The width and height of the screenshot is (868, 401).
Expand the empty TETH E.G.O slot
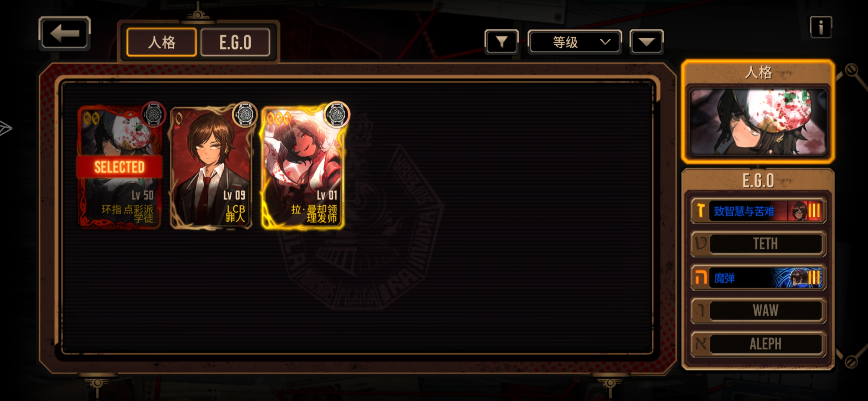click(x=758, y=244)
